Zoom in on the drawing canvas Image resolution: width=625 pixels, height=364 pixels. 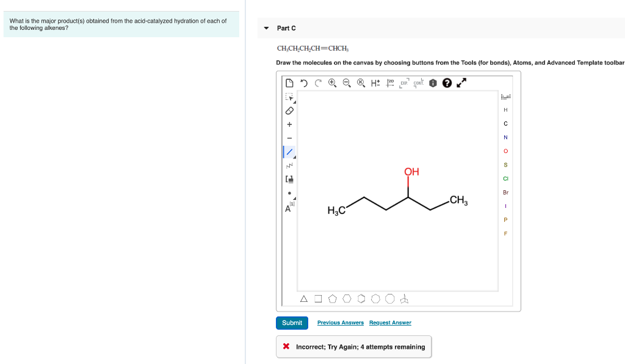pos(333,83)
